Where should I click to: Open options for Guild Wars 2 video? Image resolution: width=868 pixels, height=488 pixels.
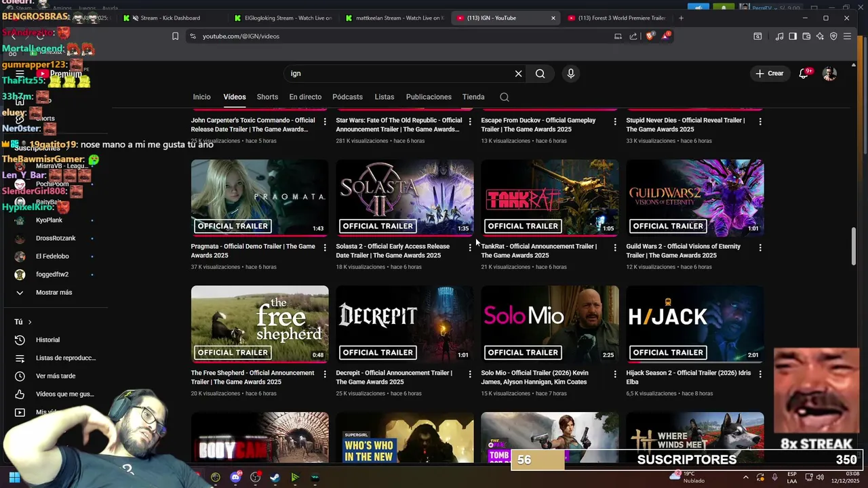760,247
